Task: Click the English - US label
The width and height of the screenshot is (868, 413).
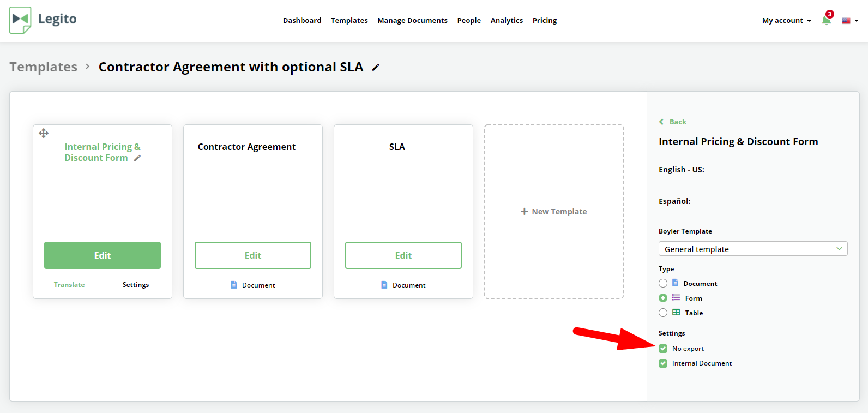Action: (x=682, y=170)
